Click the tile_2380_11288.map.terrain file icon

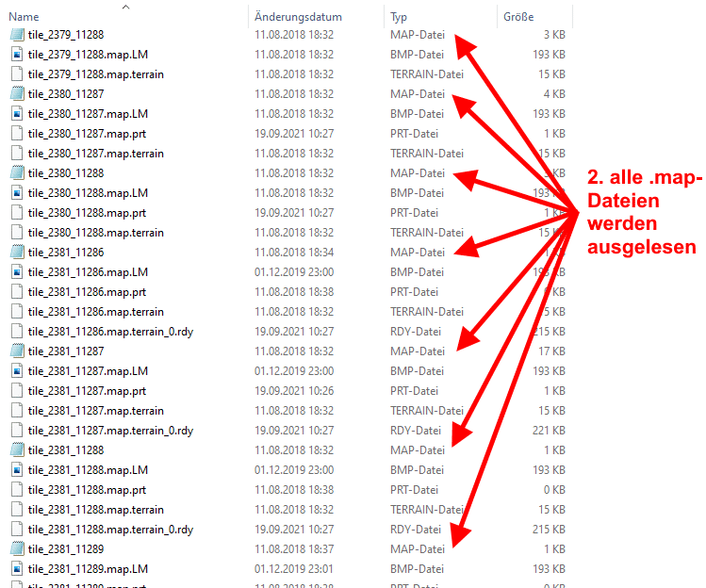pyautogui.click(x=16, y=233)
